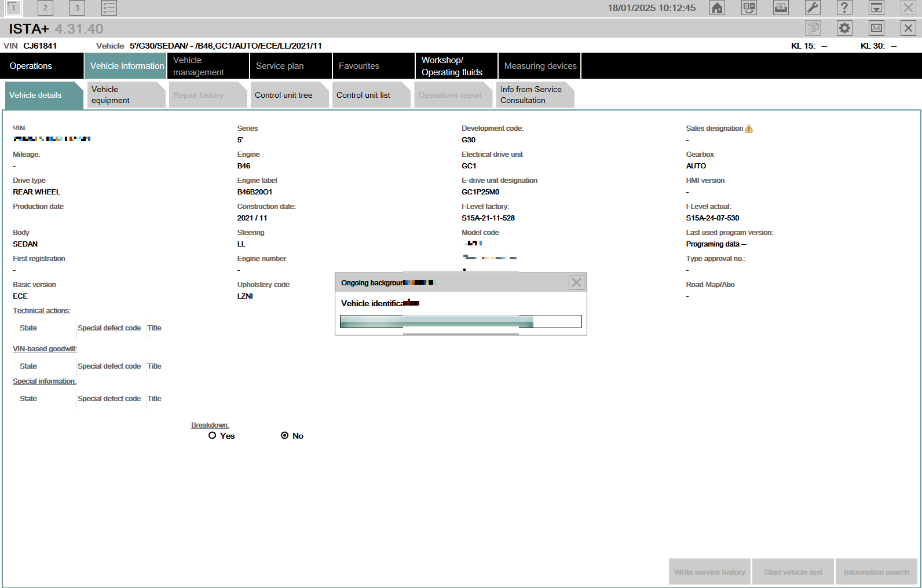The image size is (922, 588).
Task: Open the Service plan tab
Action: point(291,66)
